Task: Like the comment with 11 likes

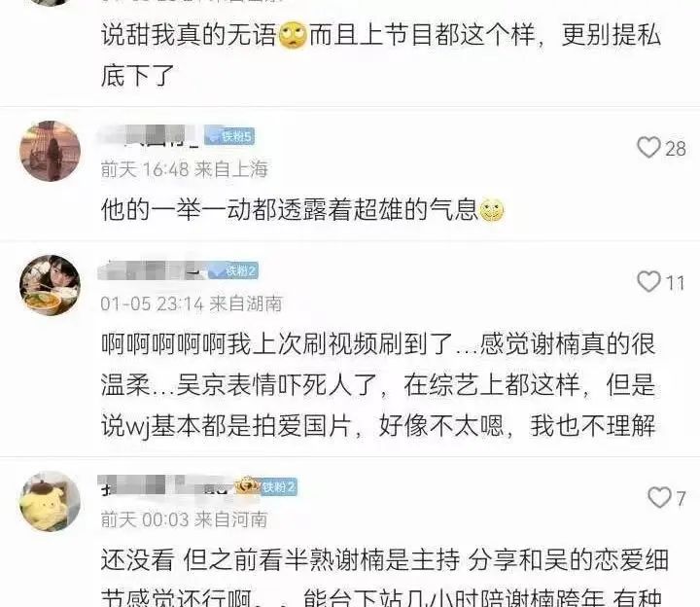Action: (648, 282)
